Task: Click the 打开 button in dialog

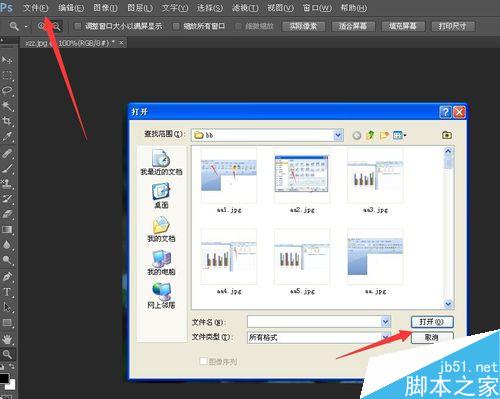Action: pos(432,322)
